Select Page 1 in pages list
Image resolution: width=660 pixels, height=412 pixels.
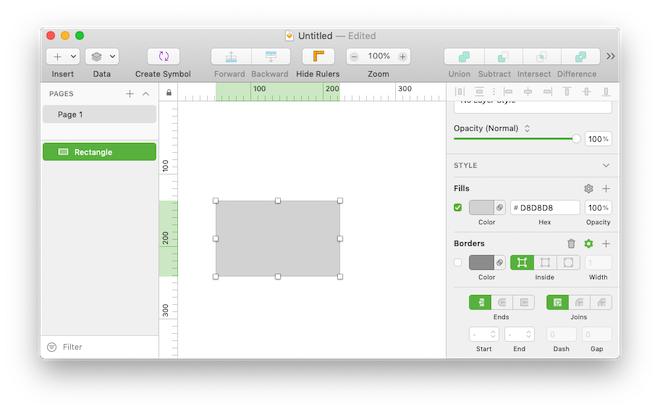point(99,114)
